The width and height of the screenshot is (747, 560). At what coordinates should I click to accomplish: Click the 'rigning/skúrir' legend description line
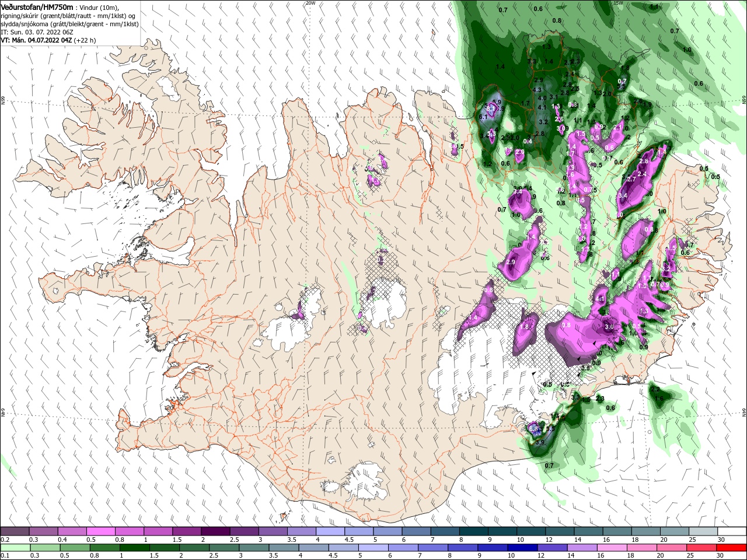pyautogui.click(x=69, y=15)
